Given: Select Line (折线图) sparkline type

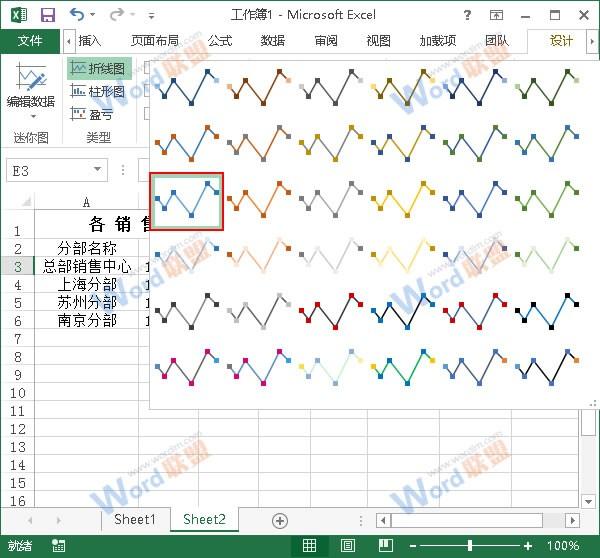Looking at the screenshot, I should [98, 69].
